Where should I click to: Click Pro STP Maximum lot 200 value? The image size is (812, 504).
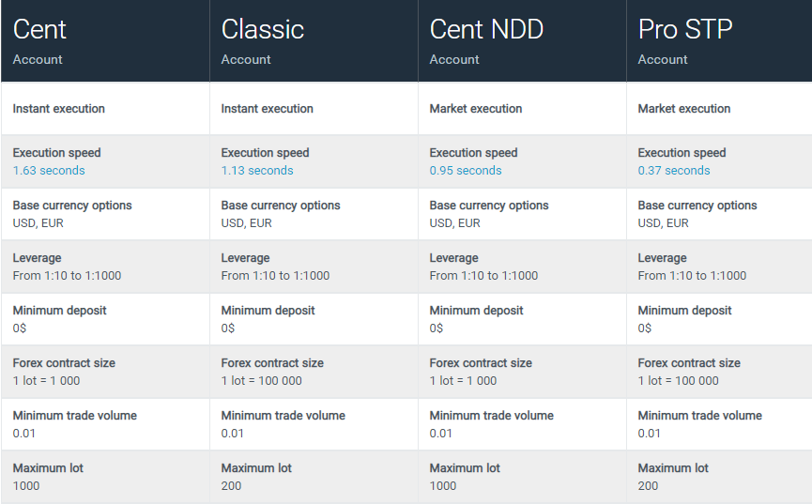[648, 486]
